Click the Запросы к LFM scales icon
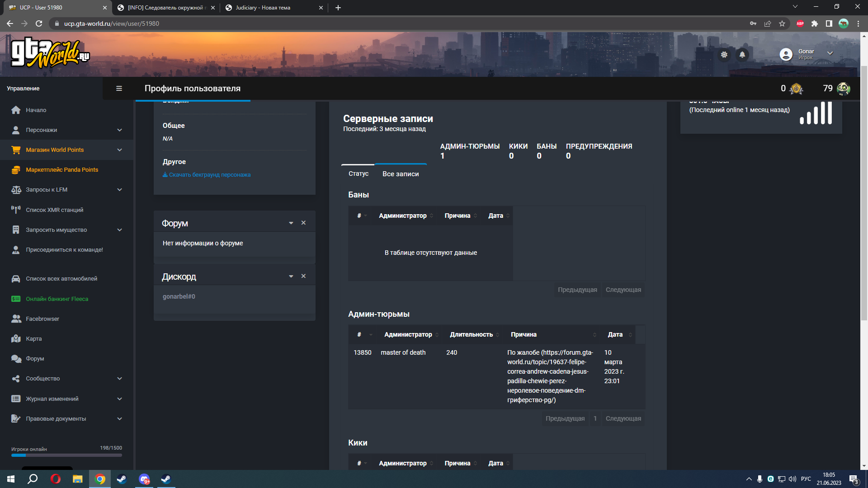This screenshot has height=488, width=868. tap(16, 190)
